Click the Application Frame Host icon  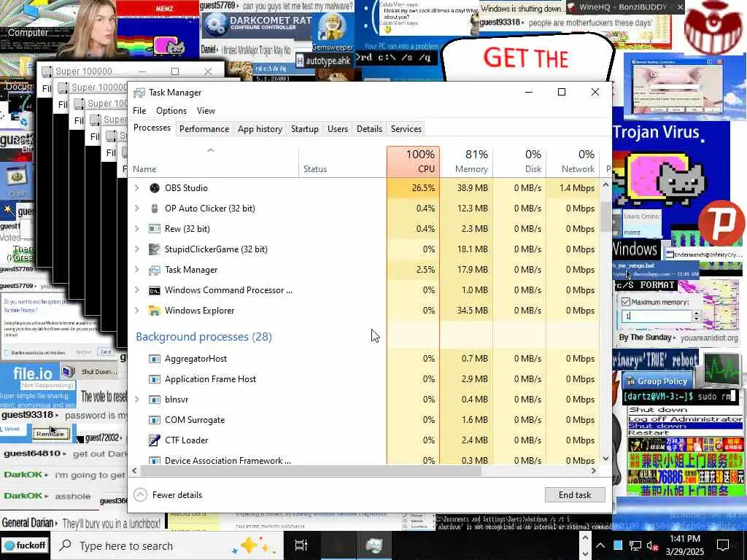pos(155,379)
